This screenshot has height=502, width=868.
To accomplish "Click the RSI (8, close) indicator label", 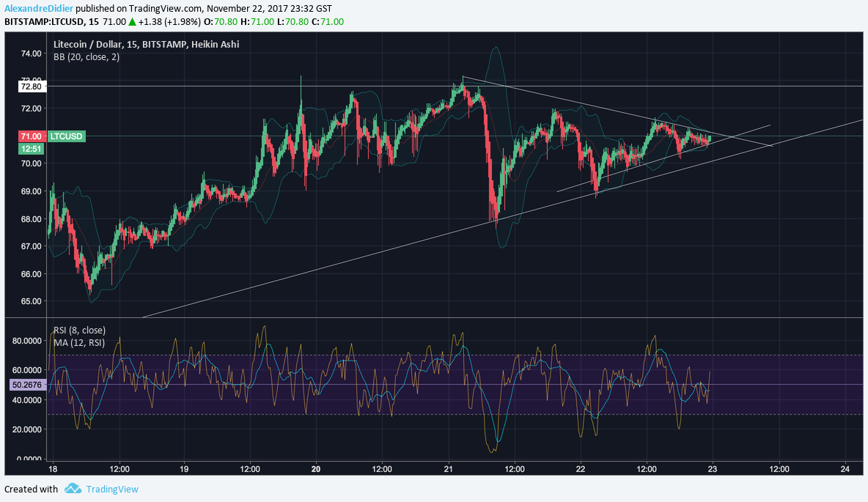I will tap(79, 330).
